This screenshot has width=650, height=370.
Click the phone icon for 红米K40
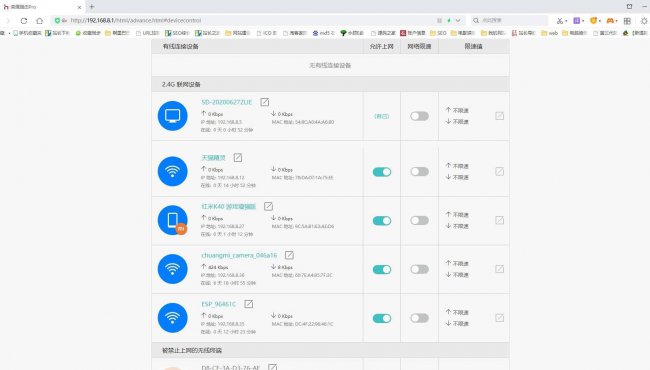click(172, 220)
